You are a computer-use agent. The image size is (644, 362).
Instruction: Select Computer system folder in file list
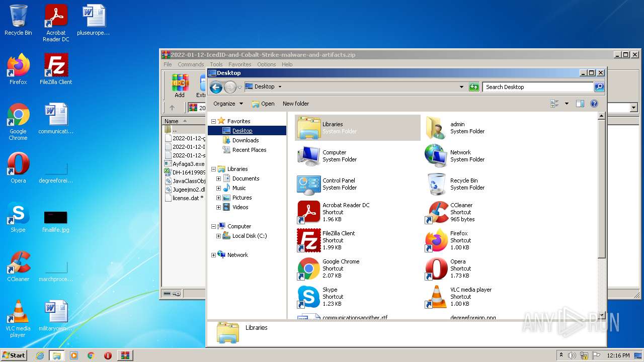coord(357,156)
